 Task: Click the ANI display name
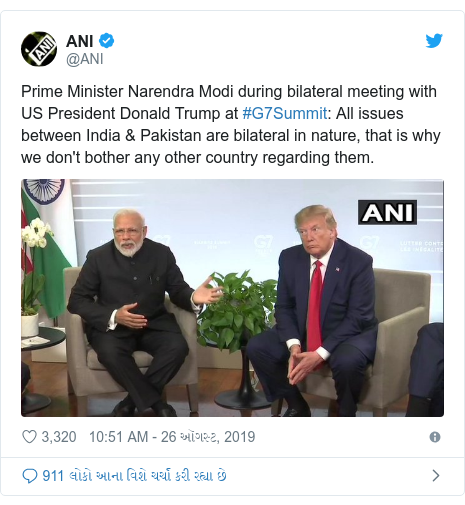(79, 41)
